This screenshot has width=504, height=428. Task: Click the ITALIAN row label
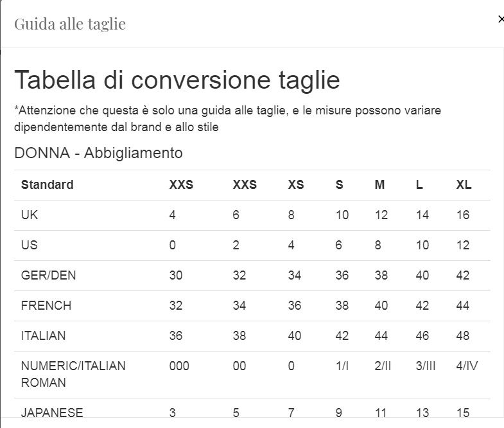point(44,335)
